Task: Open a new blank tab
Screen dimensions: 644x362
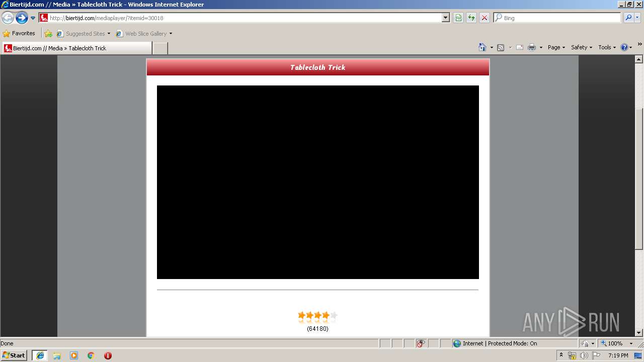Action: pos(160,48)
